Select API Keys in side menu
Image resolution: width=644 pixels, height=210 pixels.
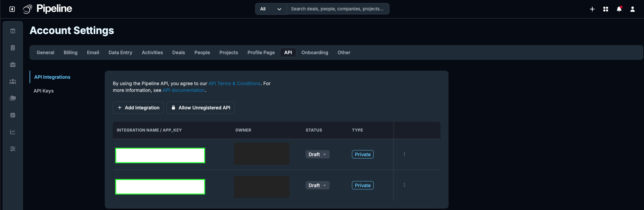(x=44, y=91)
